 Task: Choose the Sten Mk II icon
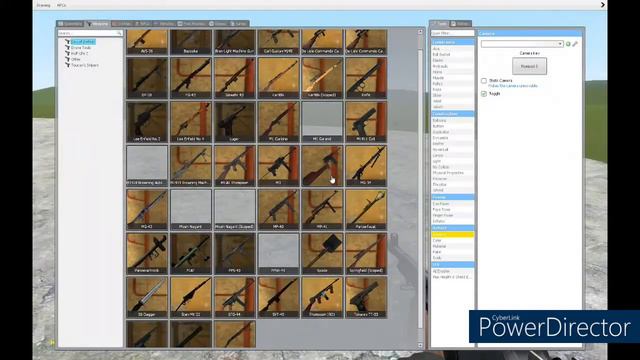click(191, 297)
